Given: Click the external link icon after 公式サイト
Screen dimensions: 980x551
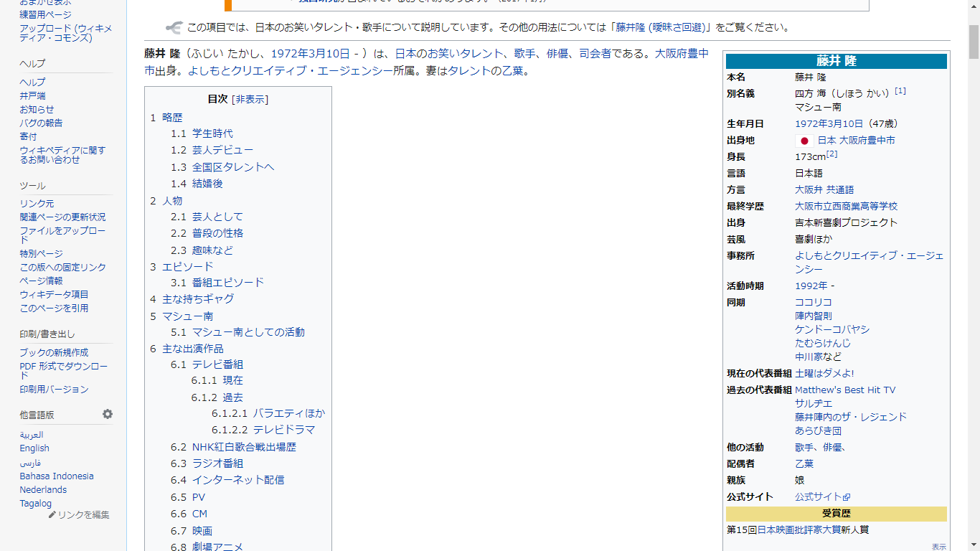Looking at the screenshot, I should tap(847, 497).
